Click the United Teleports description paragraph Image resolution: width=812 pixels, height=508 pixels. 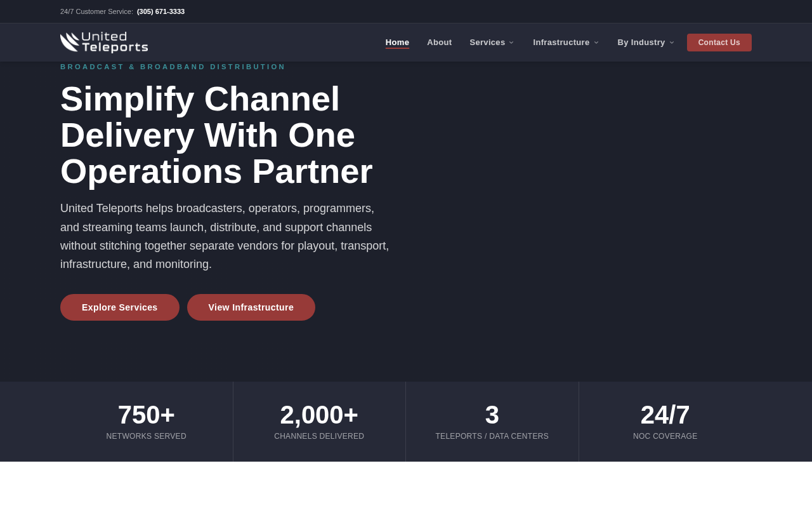click(x=225, y=236)
